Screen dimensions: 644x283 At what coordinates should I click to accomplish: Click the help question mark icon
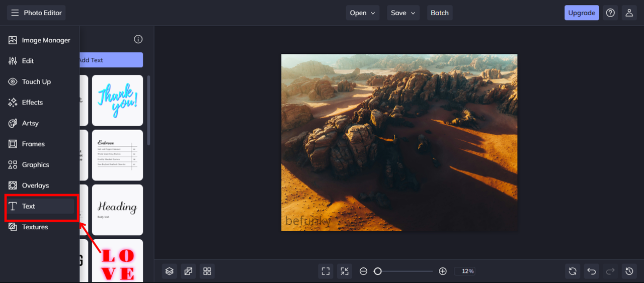pos(610,13)
